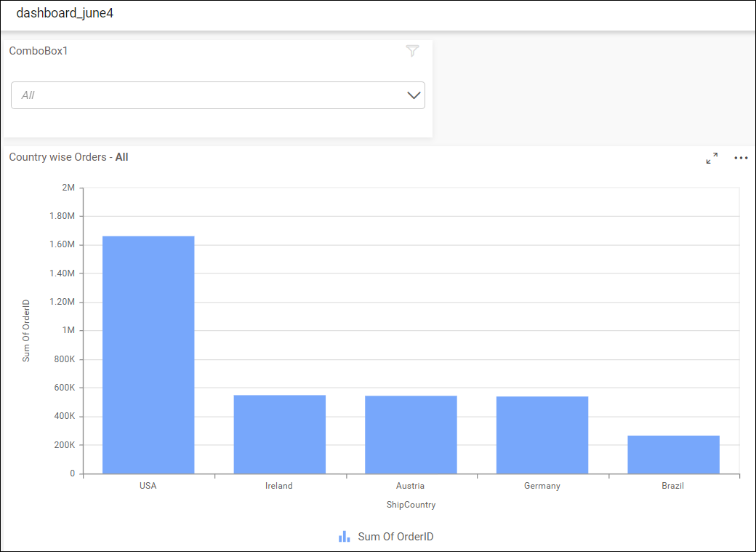
Task: Select the Brazil bar in chart
Action: point(673,455)
